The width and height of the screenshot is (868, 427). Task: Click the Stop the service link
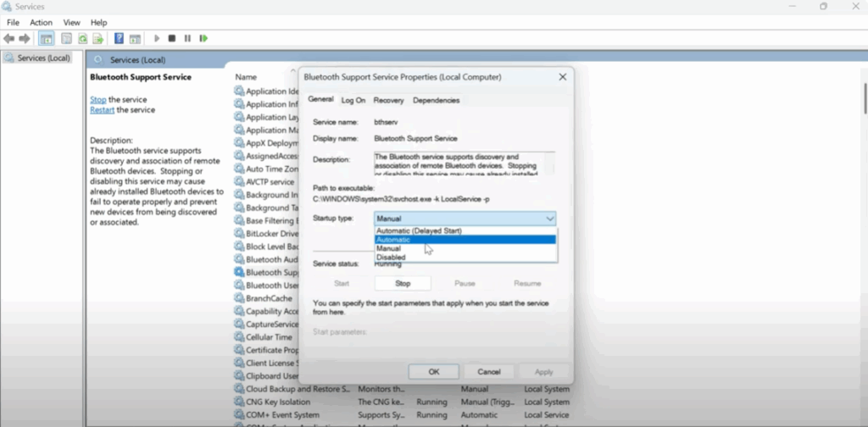click(x=98, y=100)
